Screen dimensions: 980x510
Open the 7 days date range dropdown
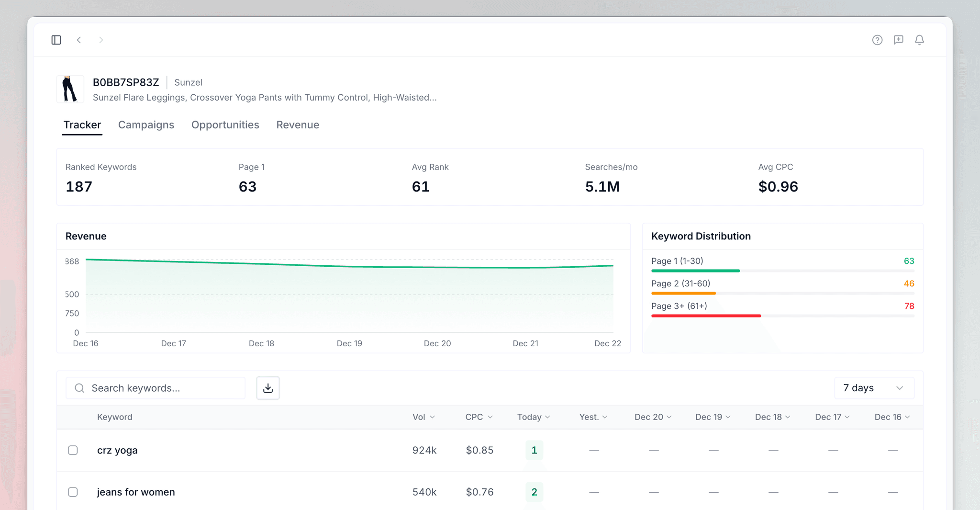(874, 388)
